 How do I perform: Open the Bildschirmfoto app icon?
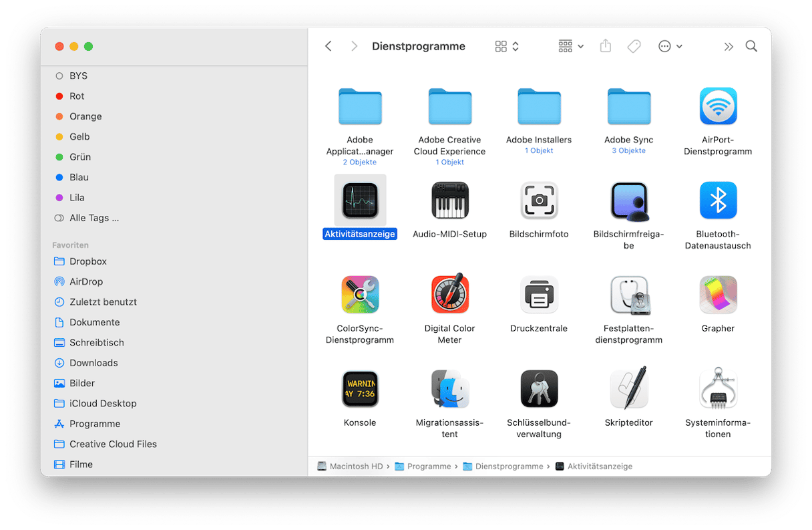[539, 201]
